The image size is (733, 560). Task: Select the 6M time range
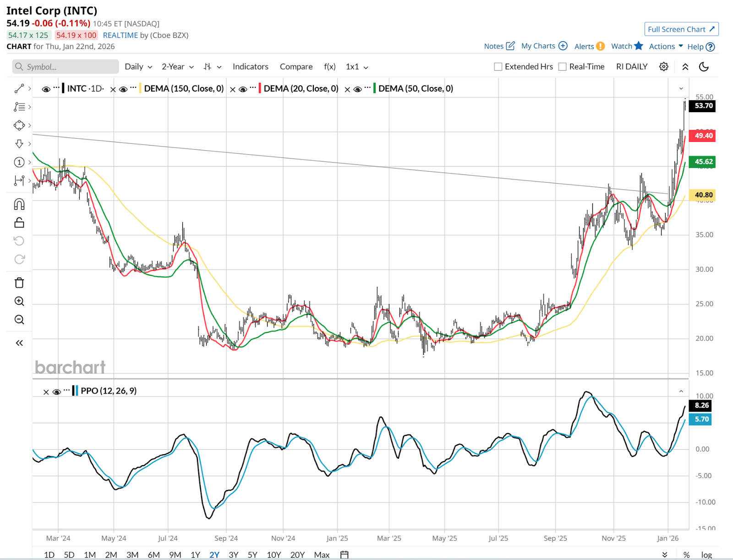click(x=153, y=555)
